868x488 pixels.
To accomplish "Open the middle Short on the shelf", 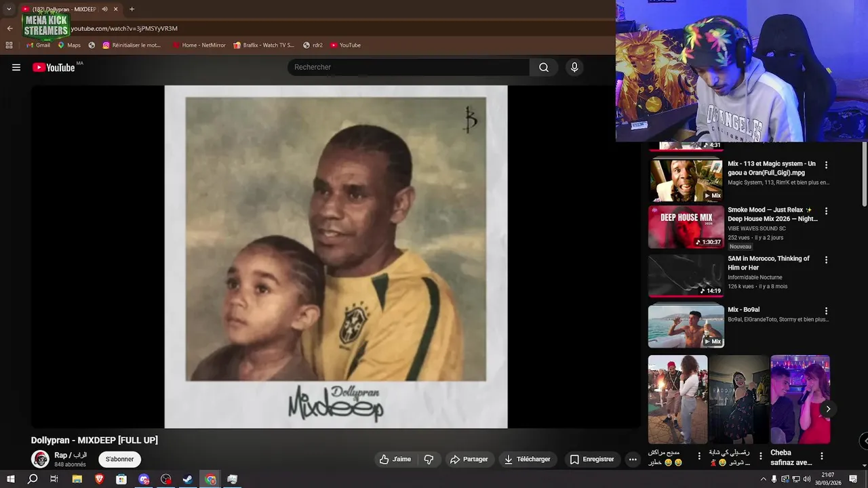I will pos(739,399).
